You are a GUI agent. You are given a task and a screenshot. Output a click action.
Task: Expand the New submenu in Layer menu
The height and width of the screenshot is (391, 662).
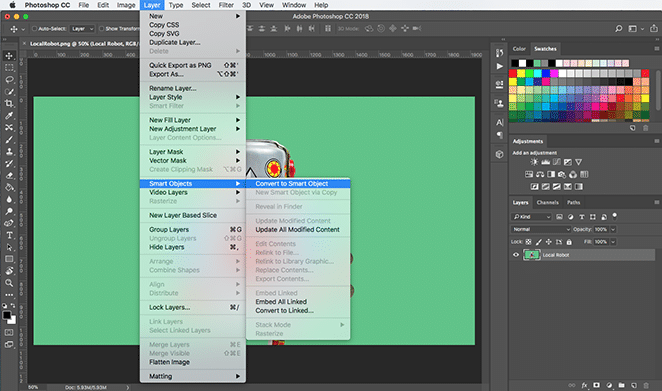pos(193,16)
